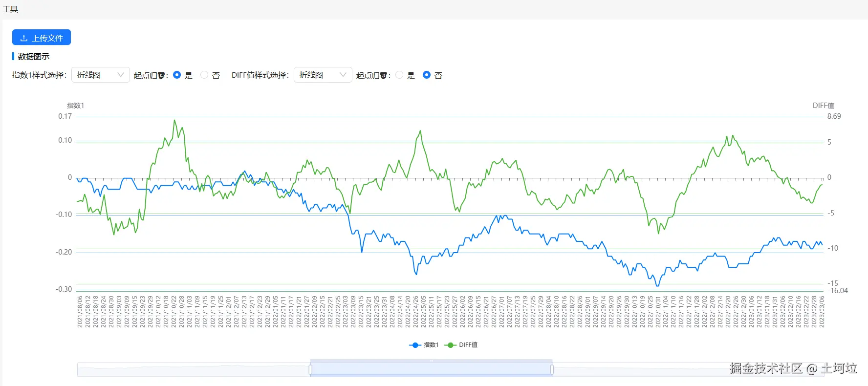Click the 2021/08/06 date axis label

(80, 311)
